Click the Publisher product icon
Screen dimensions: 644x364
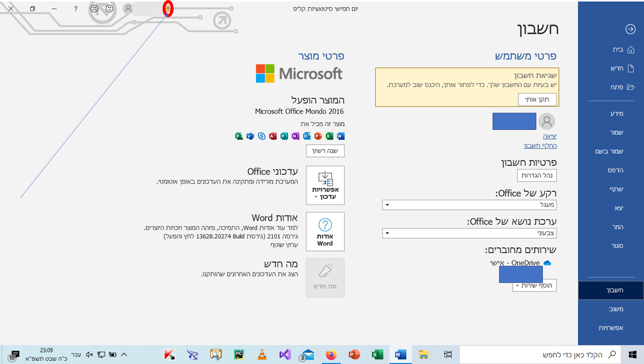pyautogui.click(x=284, y=136)
